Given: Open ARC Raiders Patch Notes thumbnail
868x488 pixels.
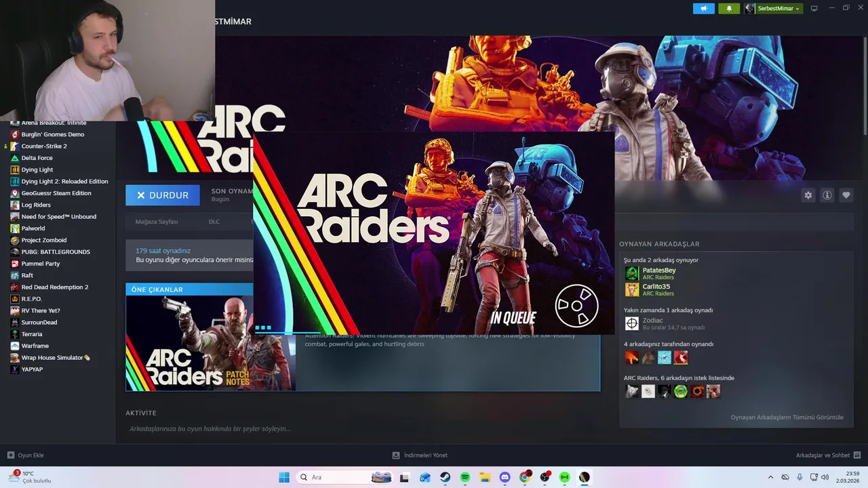Looking at the screenshot, I should tap(210, 342).
